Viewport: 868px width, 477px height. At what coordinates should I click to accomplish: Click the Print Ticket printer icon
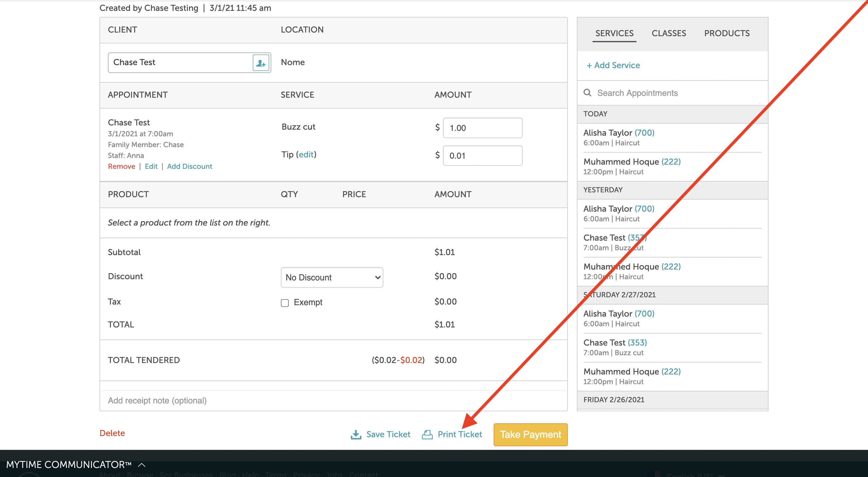coord(427,434)
